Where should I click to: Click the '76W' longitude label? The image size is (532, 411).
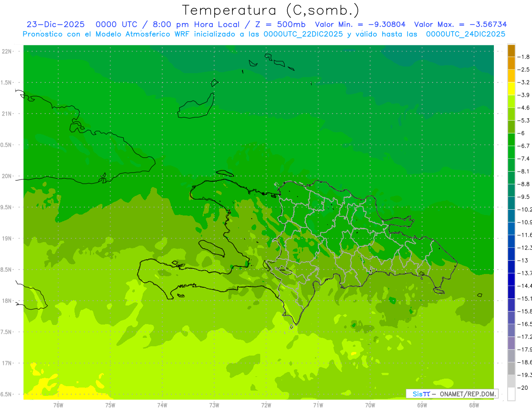(58, 405)
